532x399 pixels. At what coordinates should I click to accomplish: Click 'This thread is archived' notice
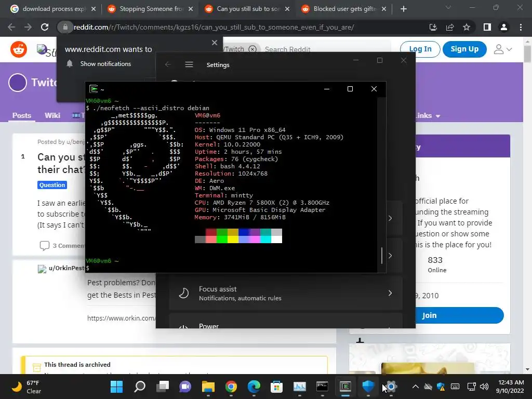tap(77, 365)
